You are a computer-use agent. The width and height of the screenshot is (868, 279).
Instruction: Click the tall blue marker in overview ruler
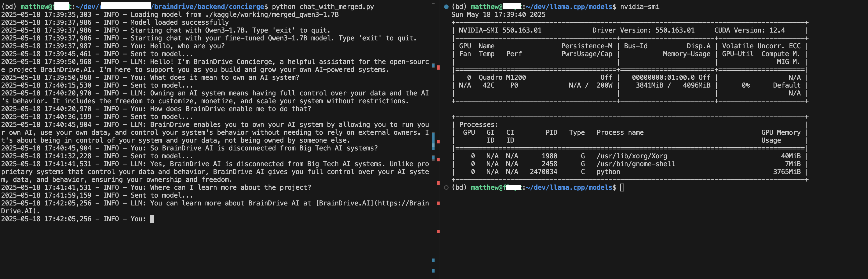[433, 141]
